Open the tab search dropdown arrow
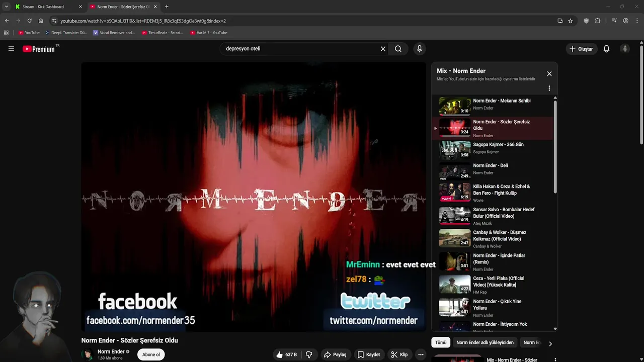This screenshot has height=362, width=644. click(6, 7)
